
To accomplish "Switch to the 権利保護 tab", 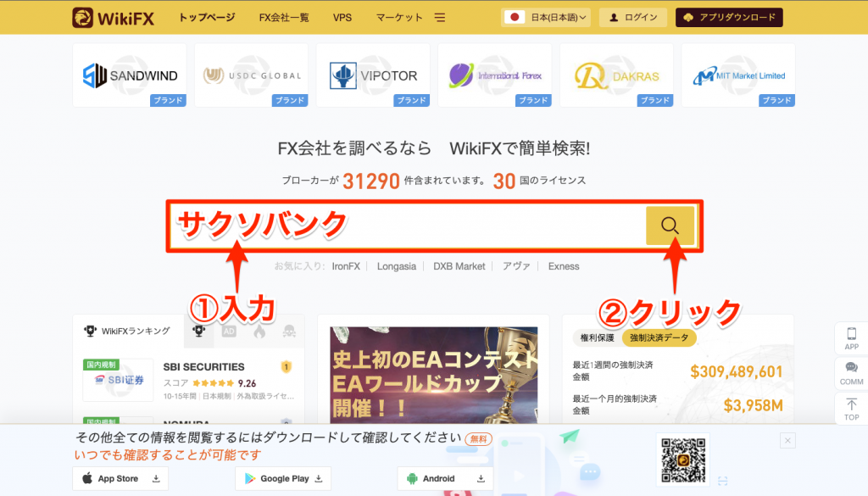I will [x=598, y=337].
